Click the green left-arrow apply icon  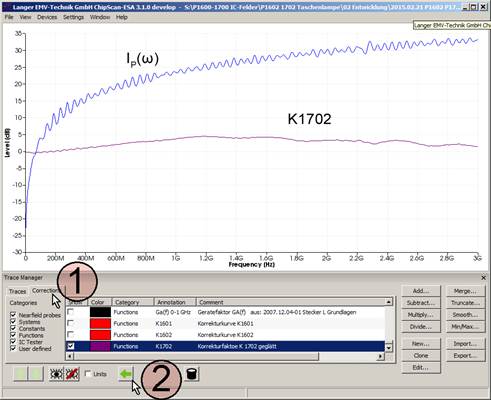[126, 374]
